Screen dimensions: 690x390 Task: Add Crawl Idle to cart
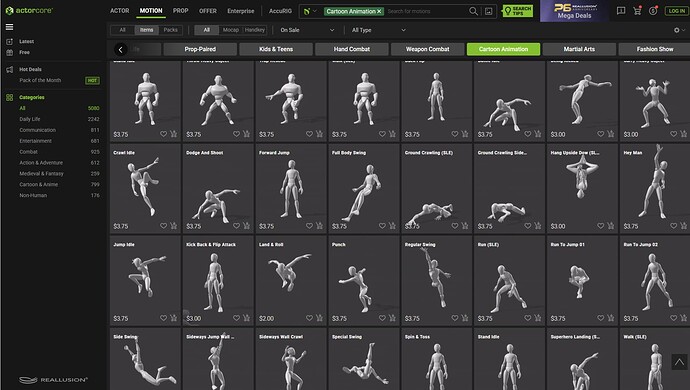point(173,226)
